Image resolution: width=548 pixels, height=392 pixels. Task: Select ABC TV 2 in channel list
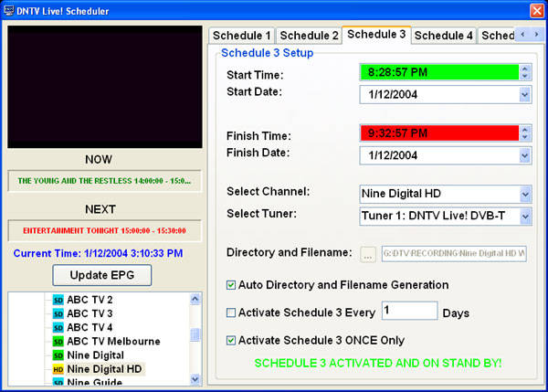[x=90, y=300]
